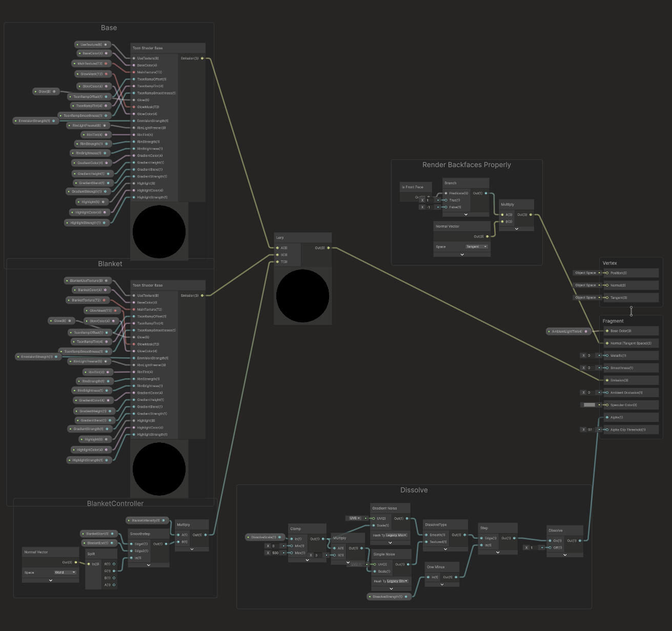Click the Predicate port on the Branch node
The height and width of the screenshot is (631, 672).
pos(446,193)
